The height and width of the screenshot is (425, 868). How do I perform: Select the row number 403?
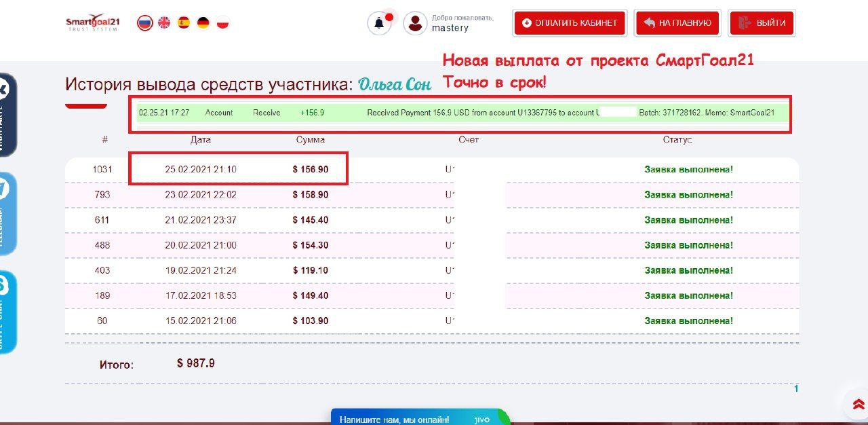[x=102, y=270]
